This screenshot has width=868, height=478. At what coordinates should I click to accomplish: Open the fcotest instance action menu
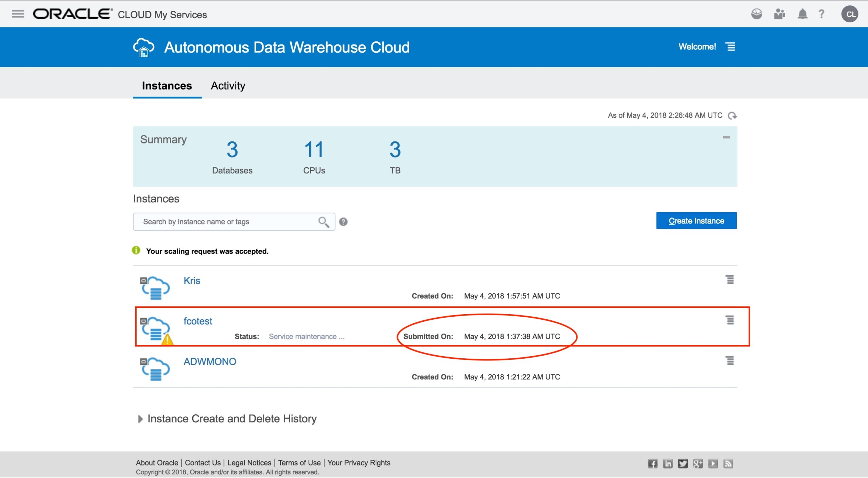[x=730, y=320]
